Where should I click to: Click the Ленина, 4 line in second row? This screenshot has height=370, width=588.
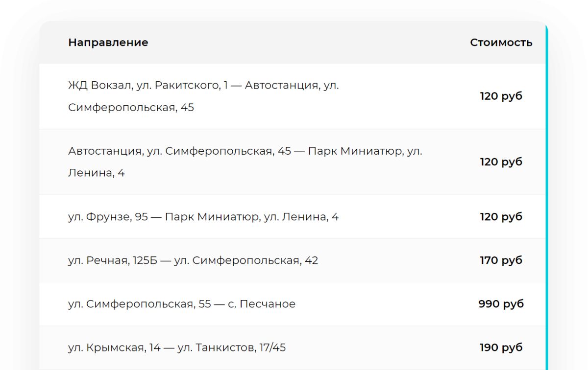click(x=97, y=173)
